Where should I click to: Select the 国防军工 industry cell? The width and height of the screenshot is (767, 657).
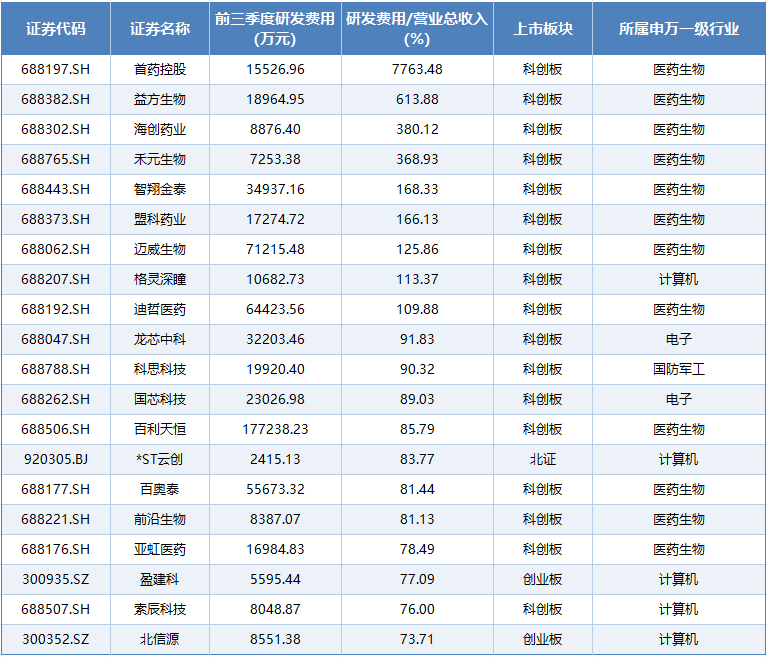pyautogui.click(x=679, y=370)
